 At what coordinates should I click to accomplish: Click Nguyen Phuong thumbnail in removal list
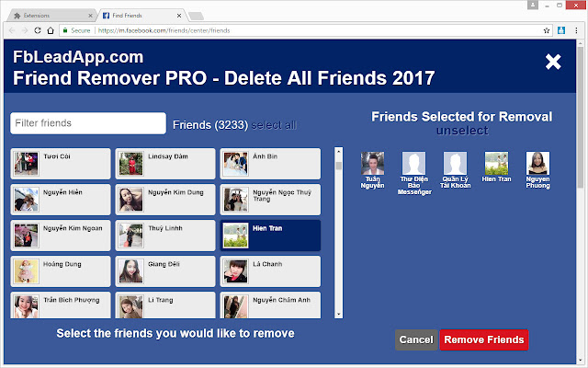click(537, 164)
